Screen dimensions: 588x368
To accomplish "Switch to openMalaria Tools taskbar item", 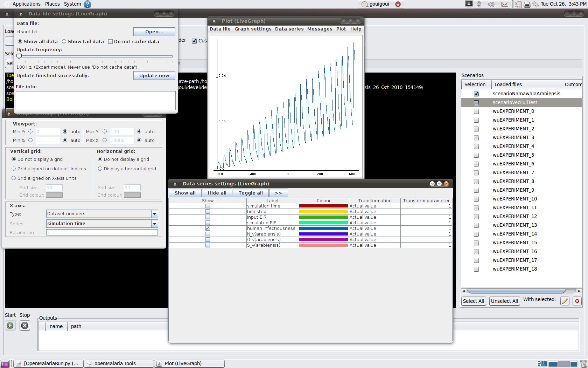I will tap(119, 364).
